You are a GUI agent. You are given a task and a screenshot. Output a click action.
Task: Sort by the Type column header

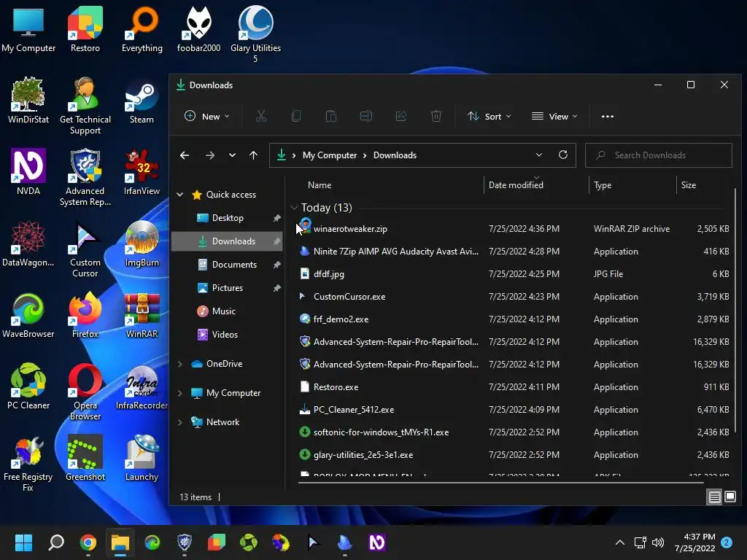[603, 184]
